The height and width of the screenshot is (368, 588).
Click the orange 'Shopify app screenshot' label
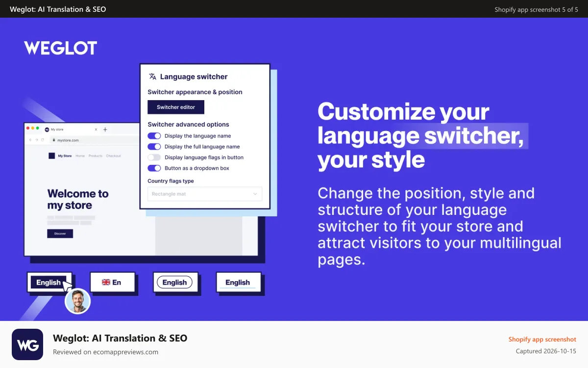(x=542, y=339)
